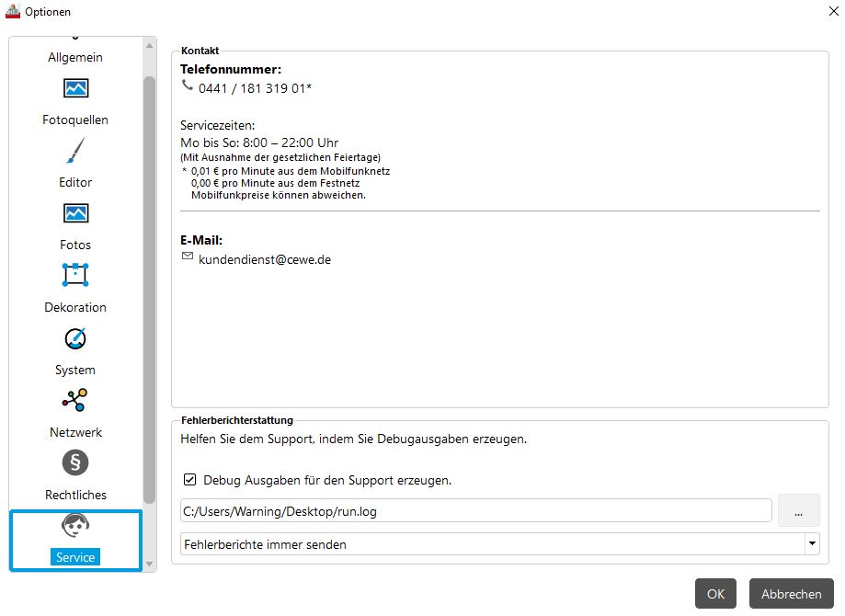Click the Fotos label in the sidebar

tap(75, 245)
